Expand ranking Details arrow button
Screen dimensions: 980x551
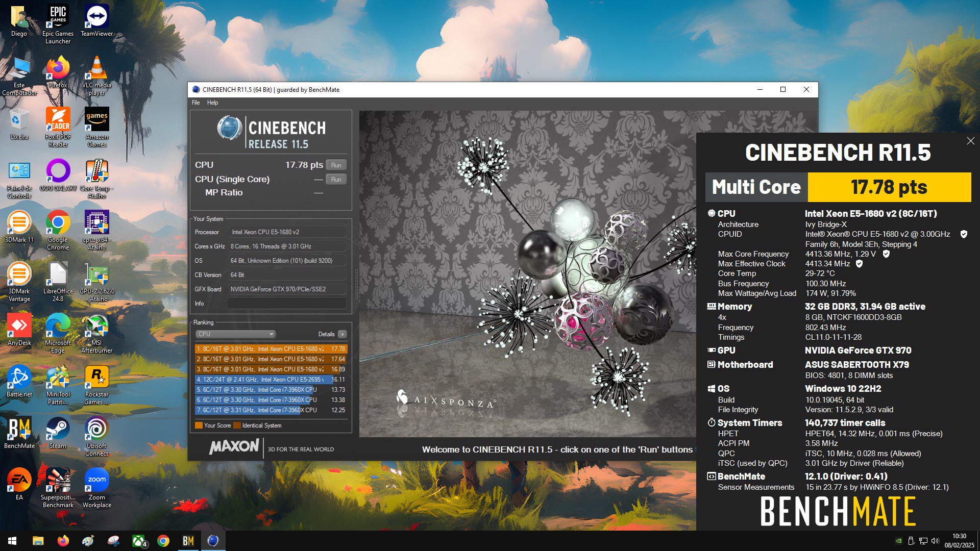point(342,334)
